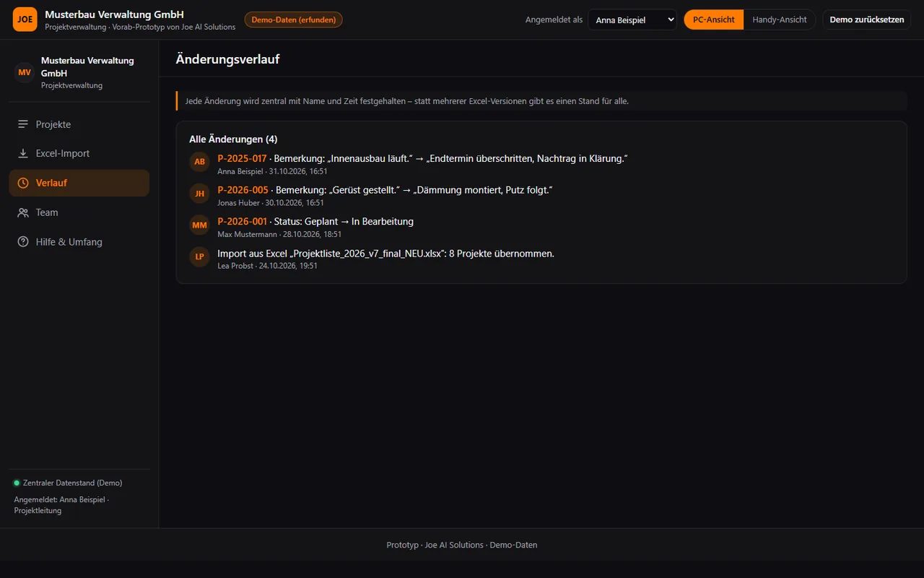Click the Alle Änderungen (4) heading

pyautogui.click(x=233, y=139)
